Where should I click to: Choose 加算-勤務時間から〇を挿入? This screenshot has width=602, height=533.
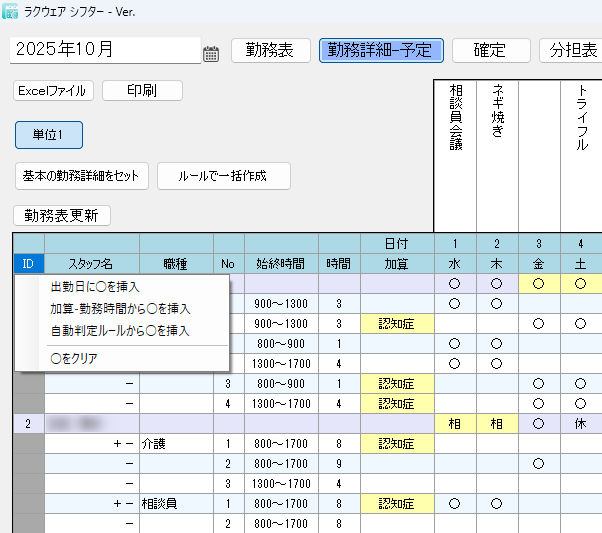tap(120, 309)
